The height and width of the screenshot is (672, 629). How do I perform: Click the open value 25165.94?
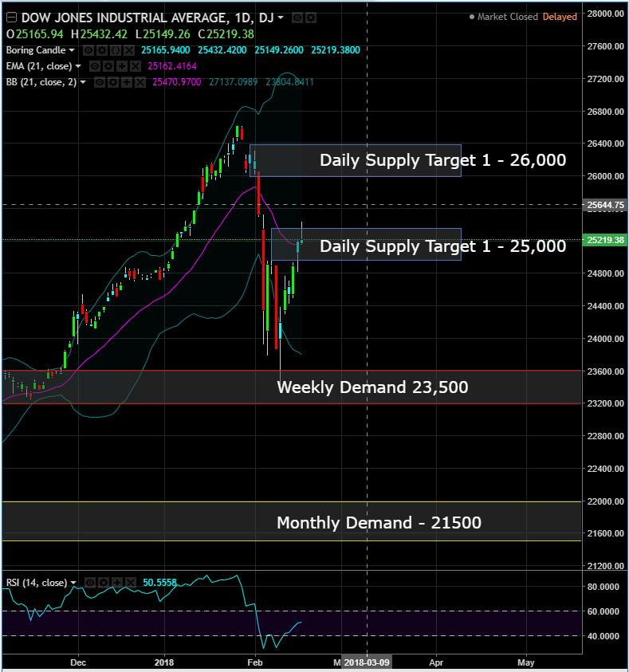pos(39,34)
